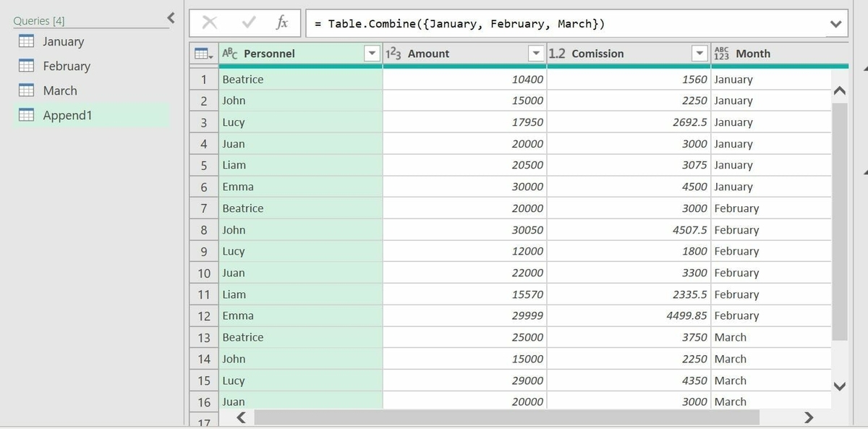
Task: Select the ABC text type icon on Personnel column
Action: tap(230, 53)
